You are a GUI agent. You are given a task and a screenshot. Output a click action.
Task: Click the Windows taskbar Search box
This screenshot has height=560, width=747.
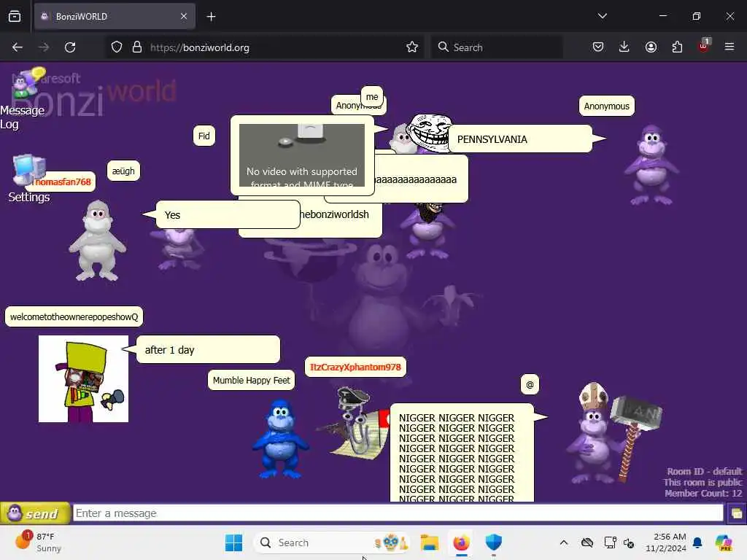(x=332, y=542)
